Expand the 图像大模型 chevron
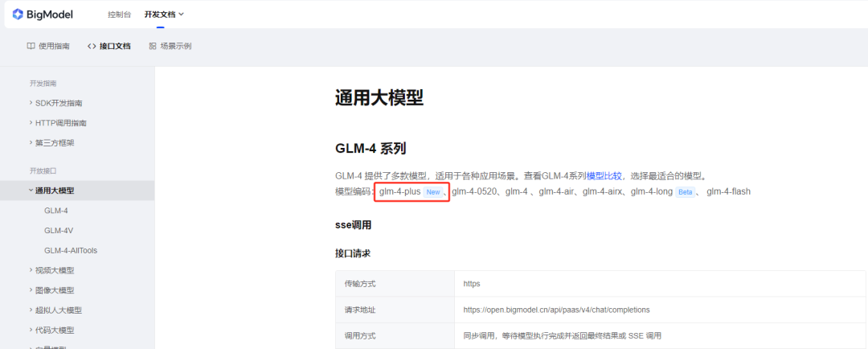The width and height of the screenshot is (868, 349). click(31, 289)
